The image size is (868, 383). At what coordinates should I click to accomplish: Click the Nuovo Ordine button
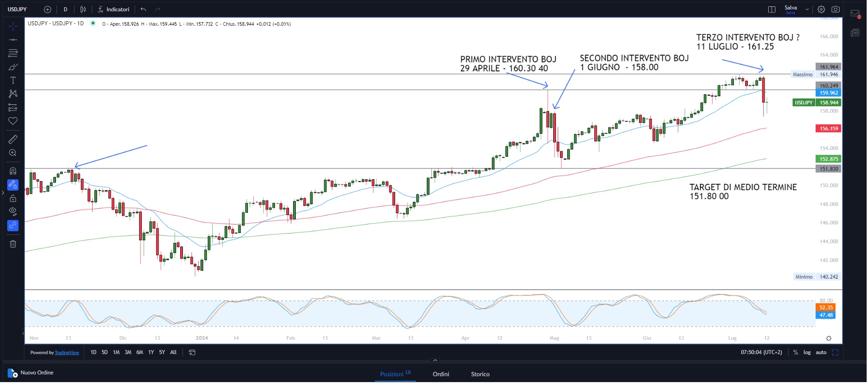31,373
